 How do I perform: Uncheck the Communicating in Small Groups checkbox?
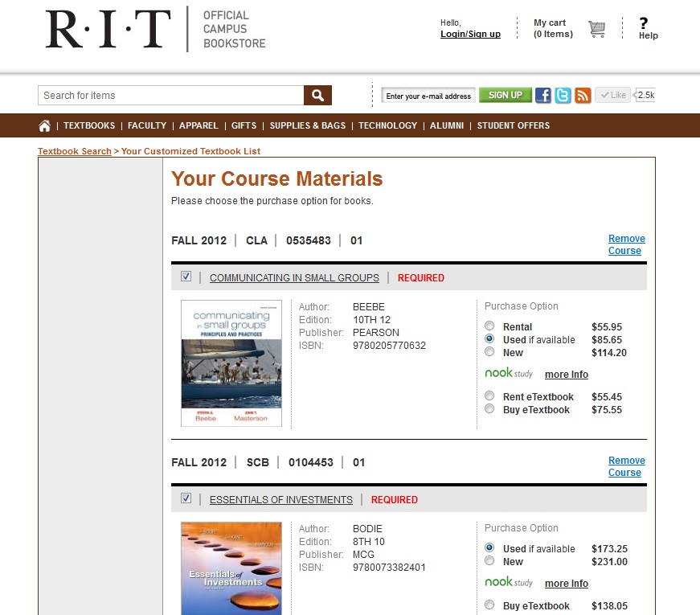(186, 276)
